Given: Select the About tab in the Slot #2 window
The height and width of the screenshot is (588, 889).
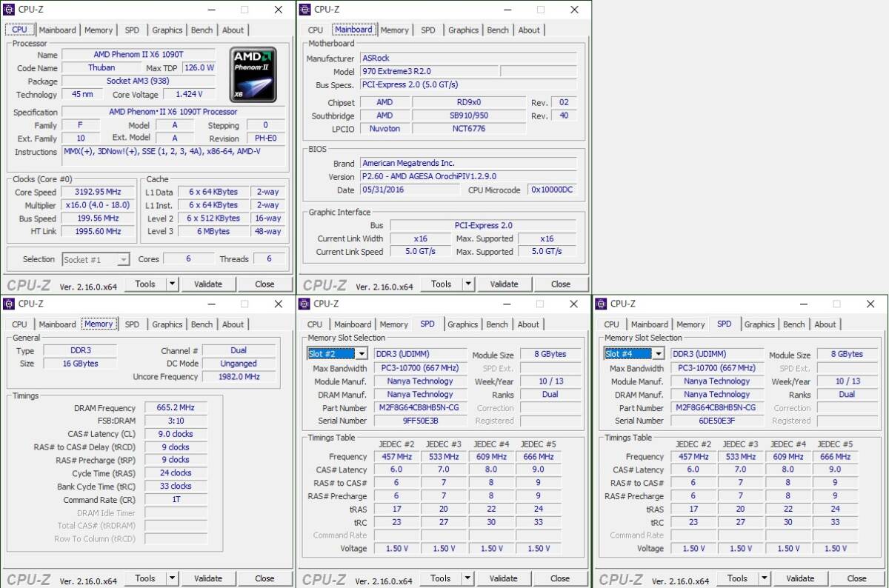Looking at the screenshot, I should click(528, 324).
